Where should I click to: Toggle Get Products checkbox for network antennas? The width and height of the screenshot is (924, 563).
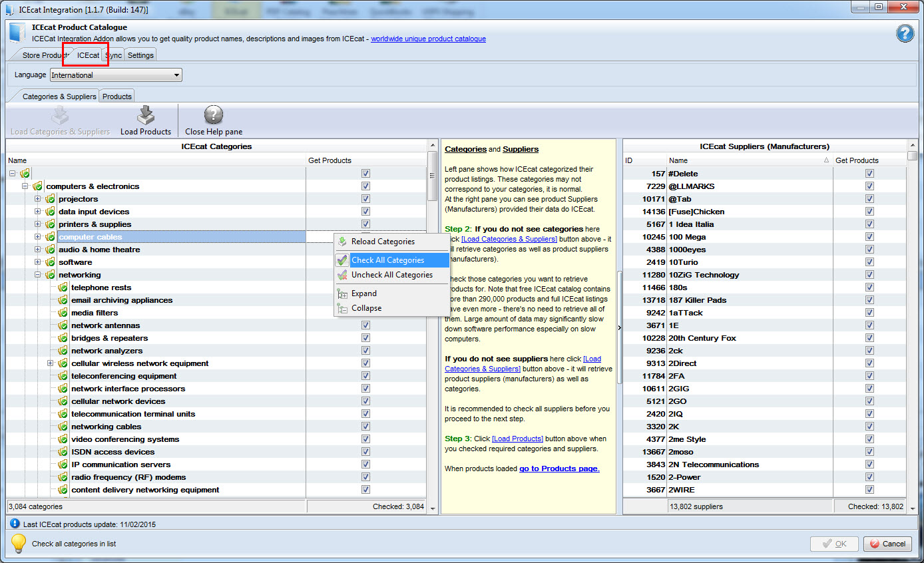click(365, 325)
